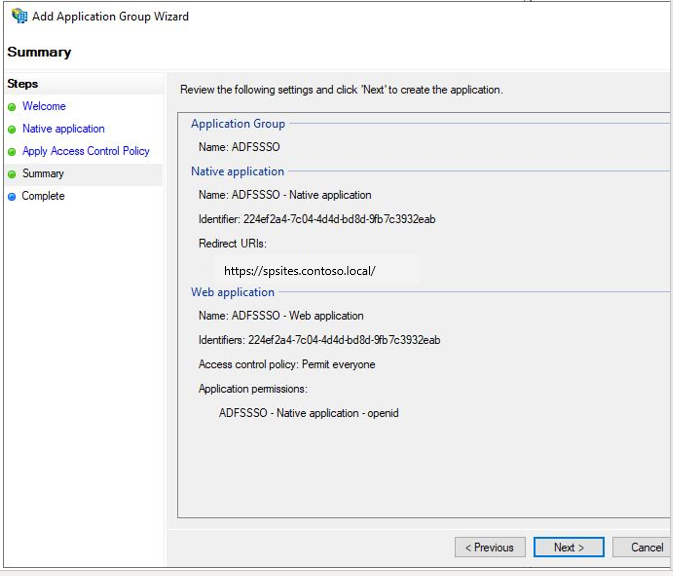Cancel the wizard

click(642, 547)
